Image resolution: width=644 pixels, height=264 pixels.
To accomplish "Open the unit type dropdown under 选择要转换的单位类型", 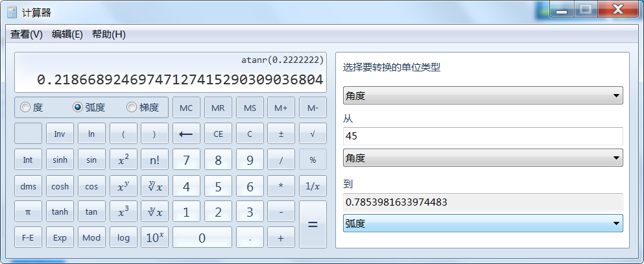I will [483, 96].
